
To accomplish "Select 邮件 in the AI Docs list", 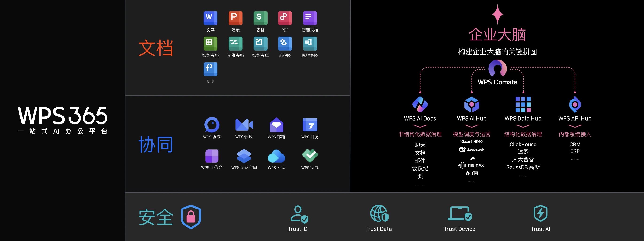I will 420,160.
